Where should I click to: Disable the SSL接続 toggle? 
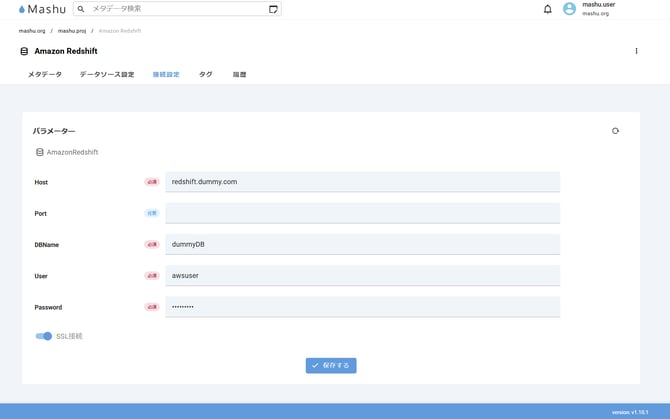tap(44, 336)
